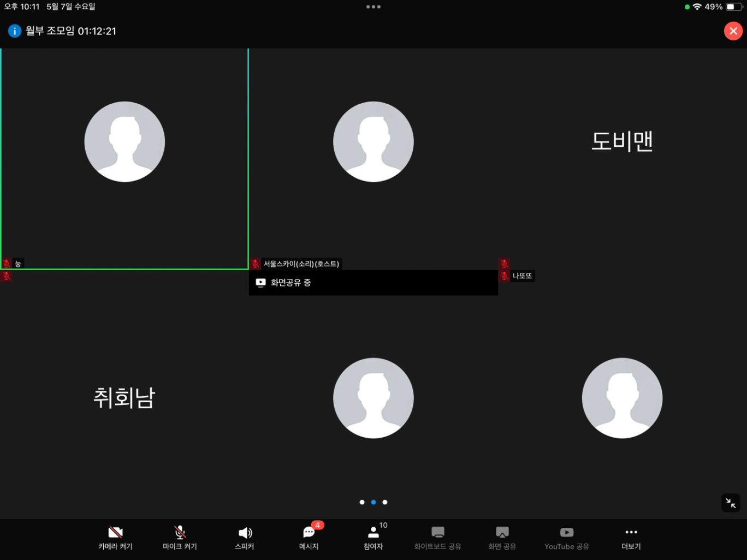747x560 pixels.
Task: Tap the status bar time 오후 10:11
Action: tap(22, 7)
